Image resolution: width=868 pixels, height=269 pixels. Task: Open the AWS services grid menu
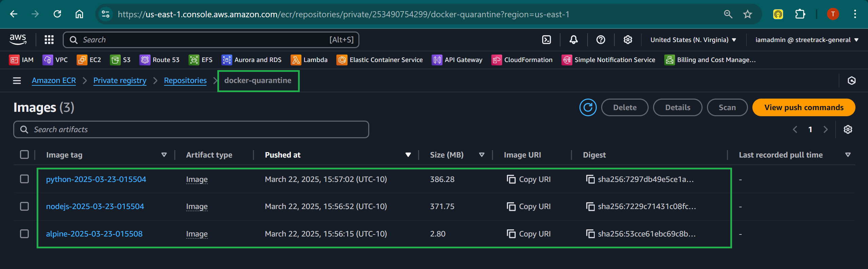pos(49,40)
